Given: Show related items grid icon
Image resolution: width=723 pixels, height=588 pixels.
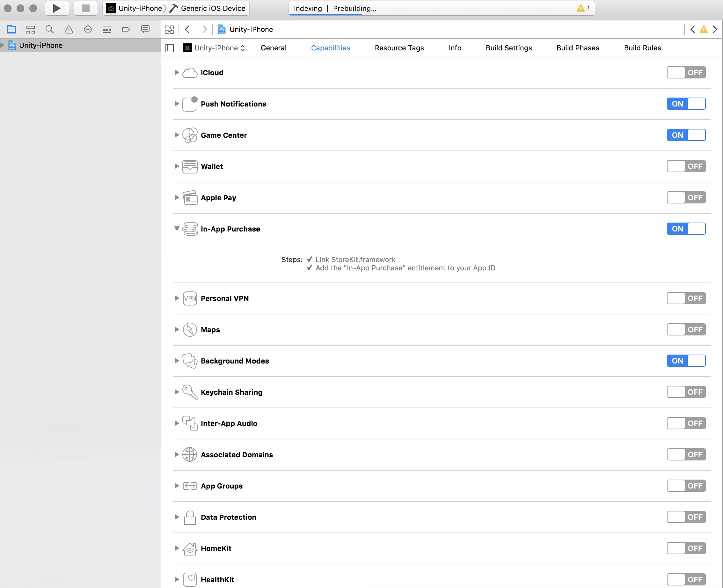Looking at the screenshot, I should click(x=170, y=29).
